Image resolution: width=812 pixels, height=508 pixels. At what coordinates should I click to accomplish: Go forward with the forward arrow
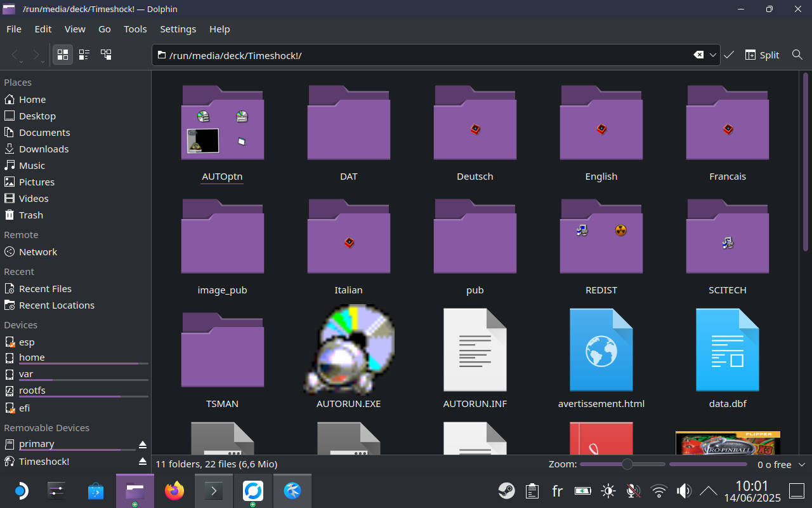[x=37, y=55]
